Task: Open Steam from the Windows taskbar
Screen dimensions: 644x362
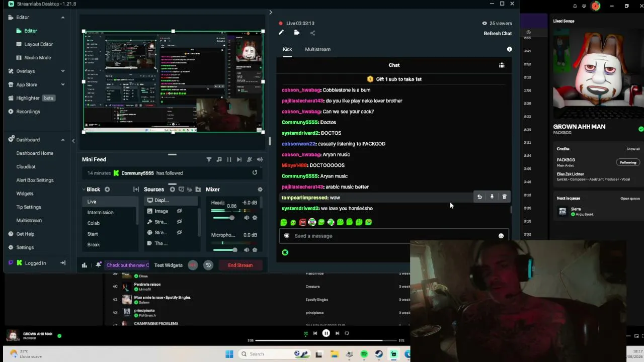Action: 379,354
